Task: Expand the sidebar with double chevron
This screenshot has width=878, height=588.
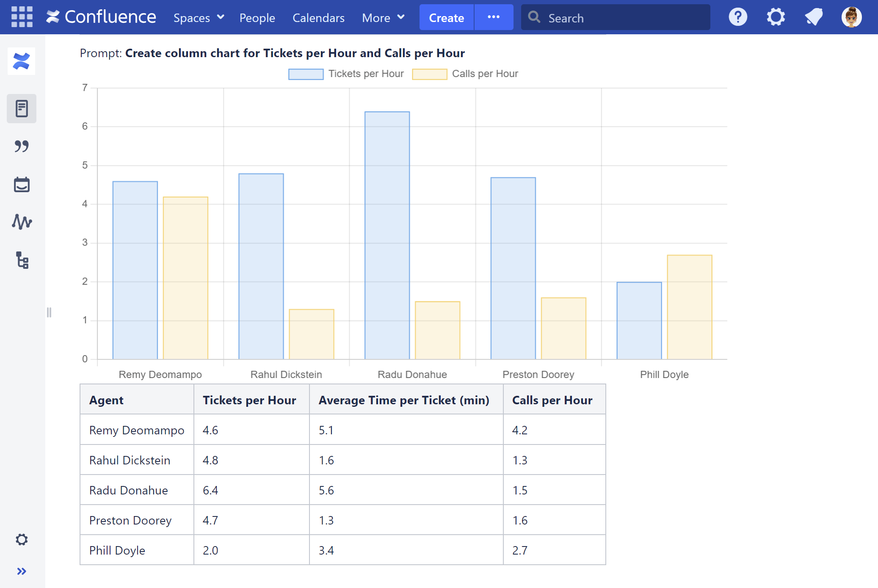Action: [22, 571]
